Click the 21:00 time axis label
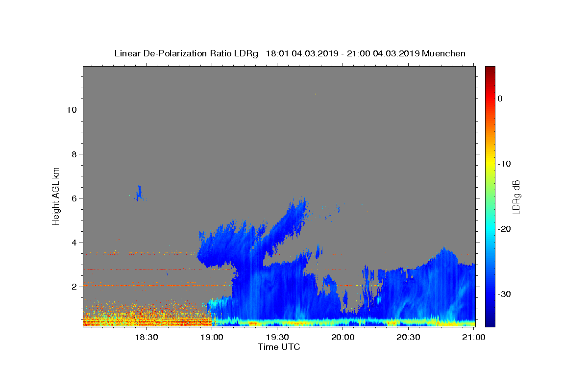588x392 pixels. click(474, 337)
